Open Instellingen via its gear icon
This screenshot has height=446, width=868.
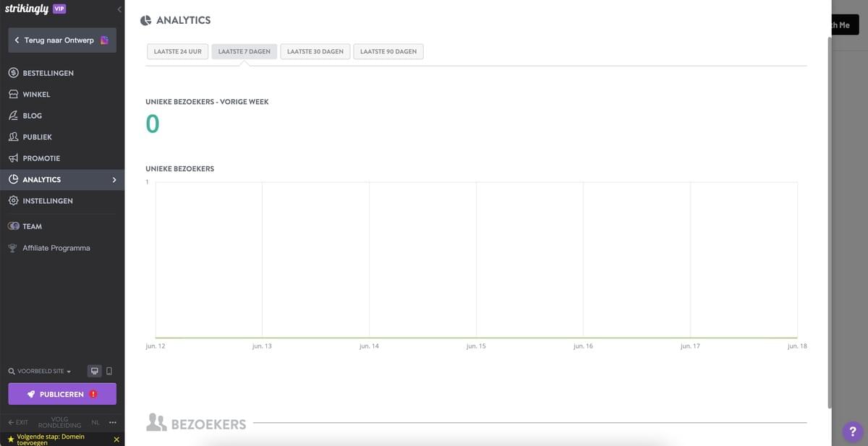(x=13, y=201)
